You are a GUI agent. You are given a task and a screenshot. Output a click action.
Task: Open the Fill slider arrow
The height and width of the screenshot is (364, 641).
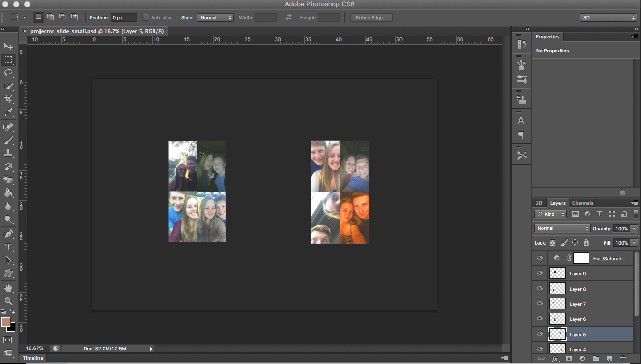point(634,242)
